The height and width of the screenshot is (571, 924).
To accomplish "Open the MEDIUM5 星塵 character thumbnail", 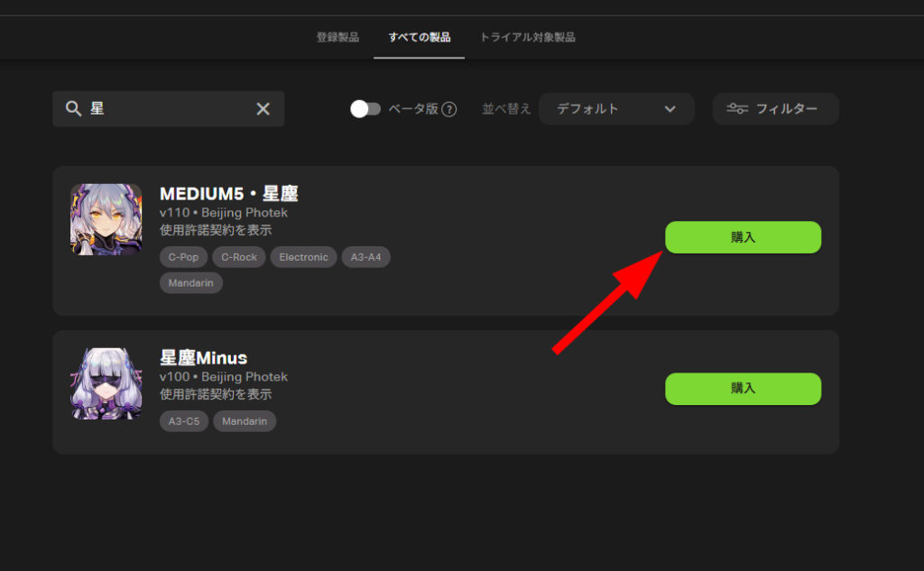I will pos(106,219).
